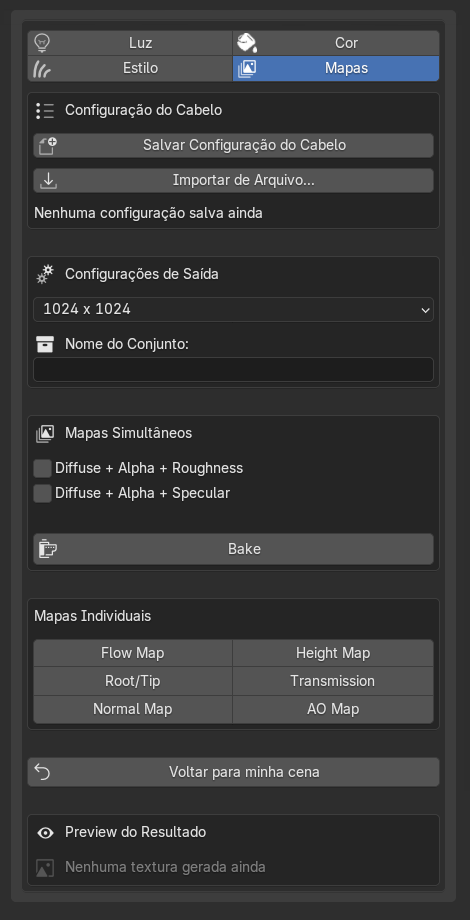Viewport: 470px width, 920px height.
Task: Click the render icon on the Bake button
Action: pyautogui.click(x=48, y=549)
